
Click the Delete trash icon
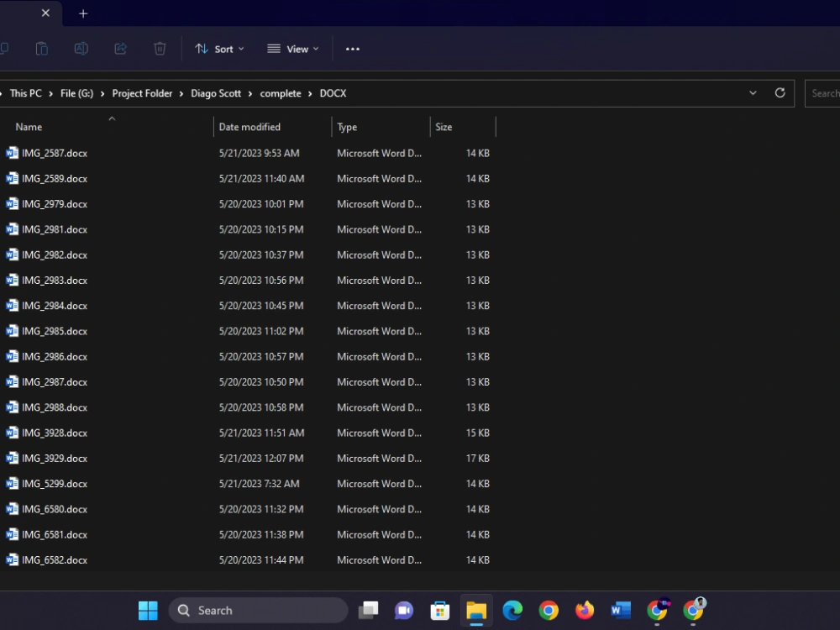(x=160, y=49)
